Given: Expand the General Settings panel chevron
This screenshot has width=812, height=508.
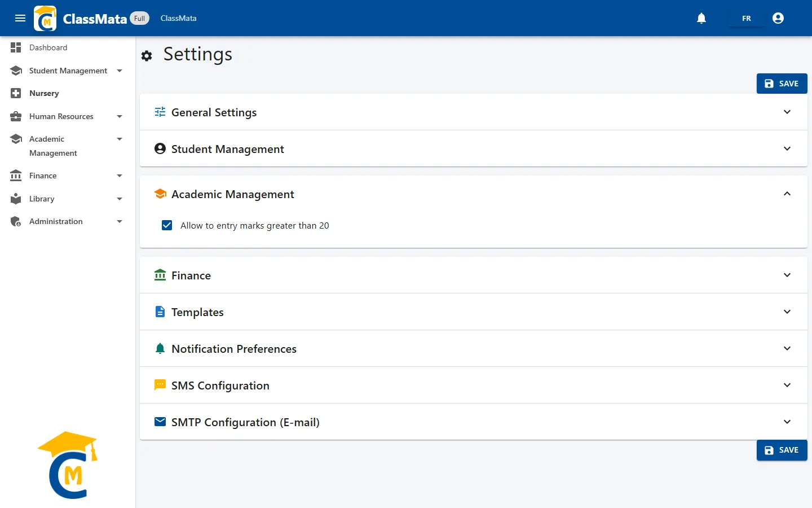Looking at the screenshot, I should (787, 112).
